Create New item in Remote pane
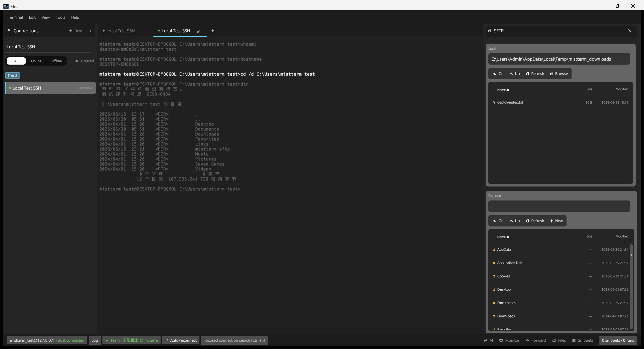Screen dimensions: 644x349 tap(557, 221)
